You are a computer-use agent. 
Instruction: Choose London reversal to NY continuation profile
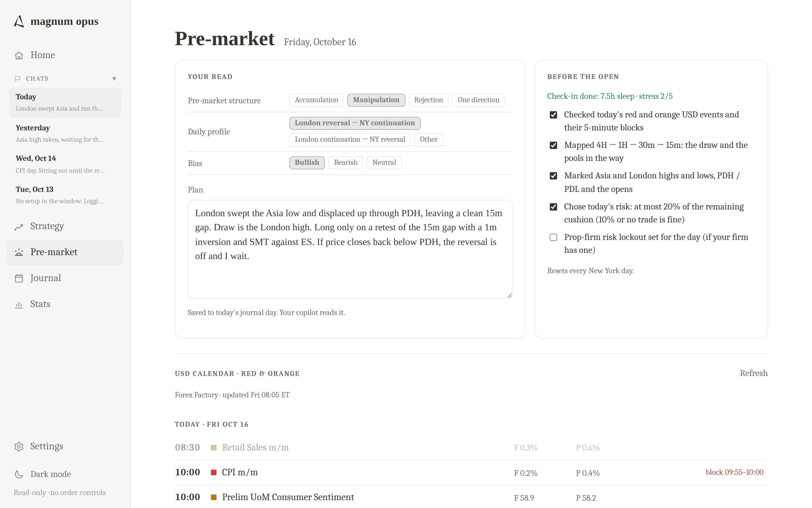[x=355, y=123]
